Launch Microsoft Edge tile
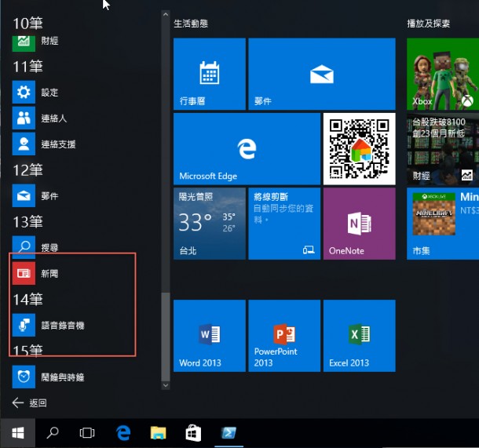The height and width of the screenshot is (448, 479). tap(247, 149)
